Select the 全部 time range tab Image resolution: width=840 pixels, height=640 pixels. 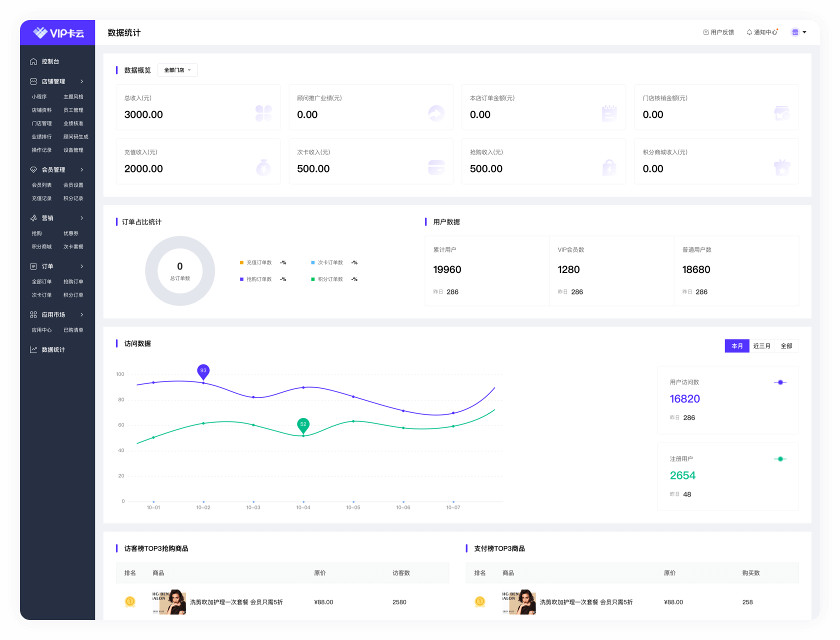[786, 346]
